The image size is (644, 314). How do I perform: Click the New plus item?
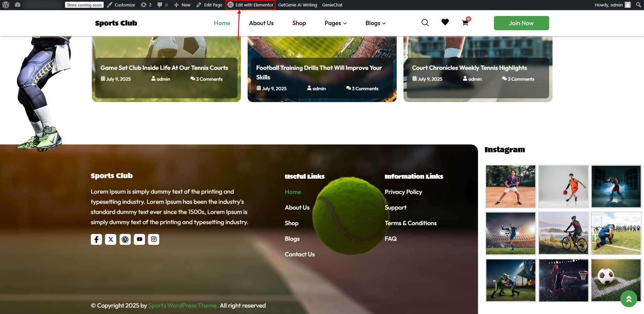tap(182, 5)
